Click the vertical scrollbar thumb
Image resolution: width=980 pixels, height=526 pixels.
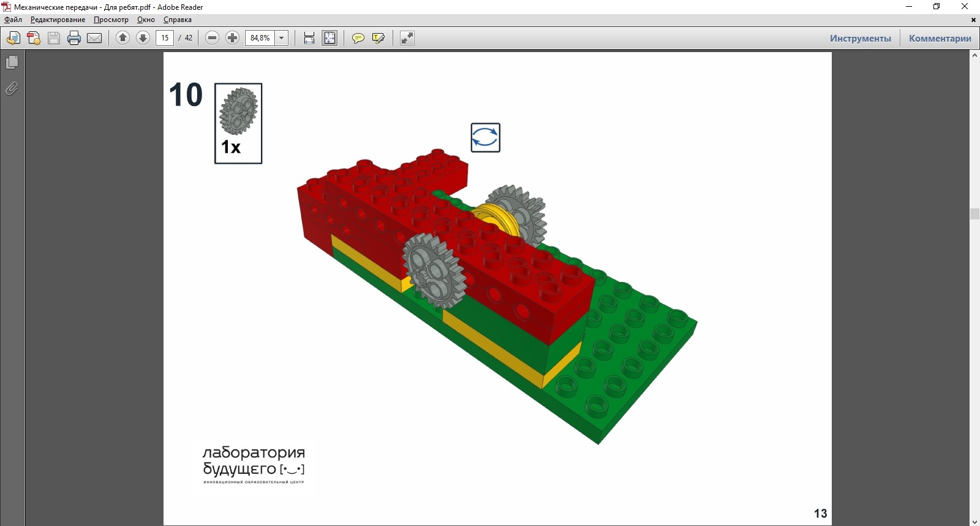[x=974, y=214]
